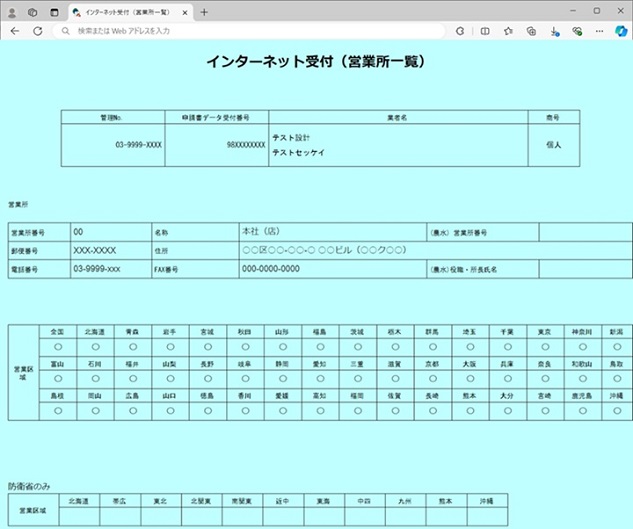Click the circle mark under 沖縄 in the top table
The image size is (633, 529).
tap(617, 411)
